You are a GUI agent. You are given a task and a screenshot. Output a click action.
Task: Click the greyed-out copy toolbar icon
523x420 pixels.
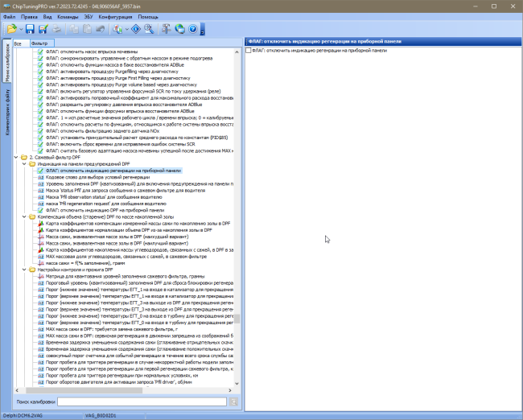coord(74,29)
